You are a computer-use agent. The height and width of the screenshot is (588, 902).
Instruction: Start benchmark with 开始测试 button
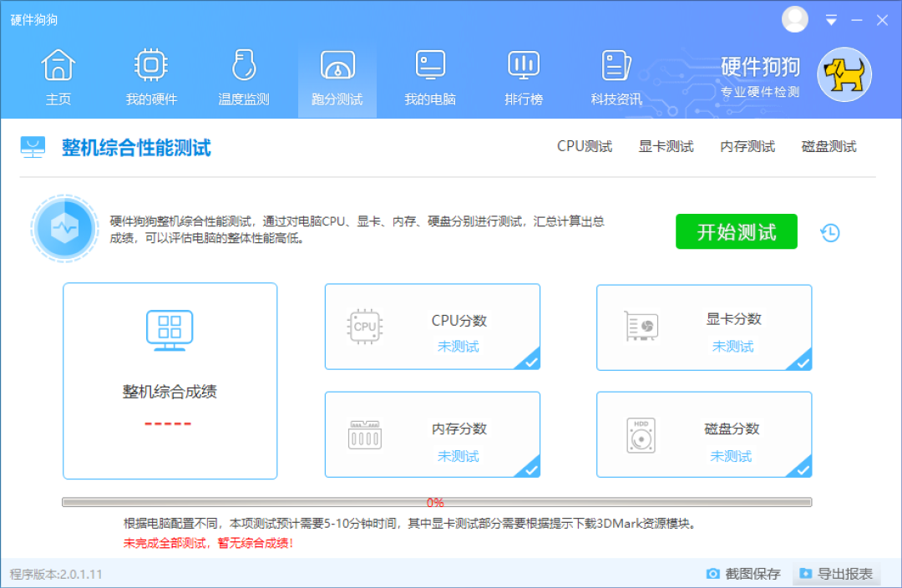[x=736, y=231]
